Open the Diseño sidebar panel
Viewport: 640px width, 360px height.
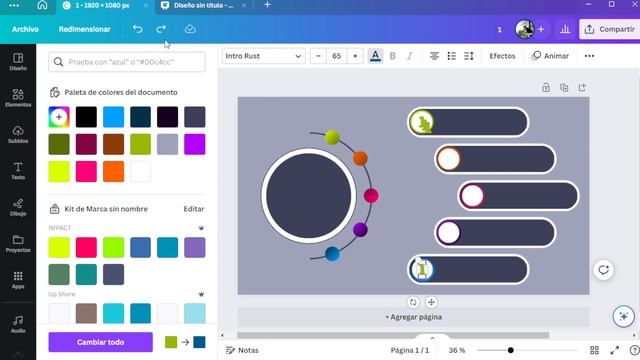coord(18,62)
